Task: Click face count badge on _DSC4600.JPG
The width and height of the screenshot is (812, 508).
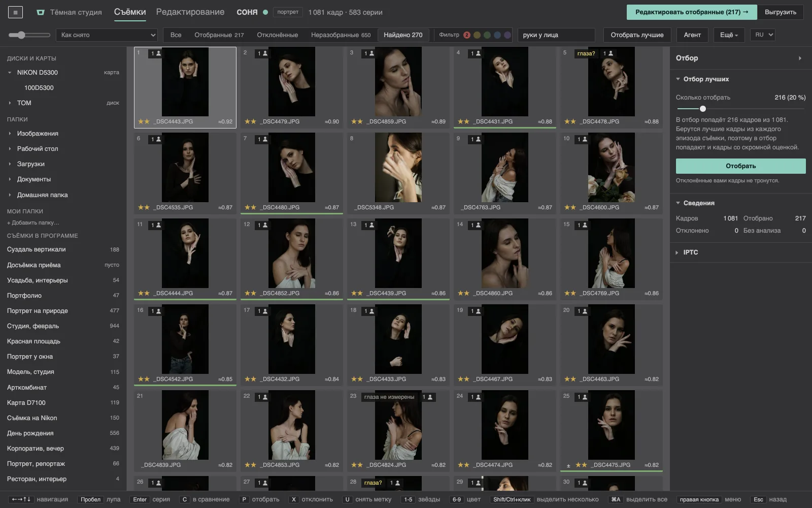Action: pos(582,139)
